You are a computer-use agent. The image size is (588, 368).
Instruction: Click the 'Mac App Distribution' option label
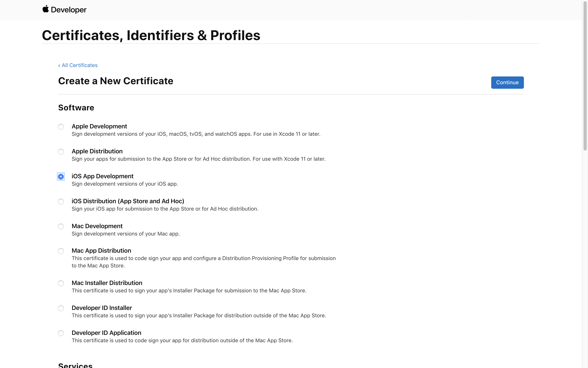[101, 250]
